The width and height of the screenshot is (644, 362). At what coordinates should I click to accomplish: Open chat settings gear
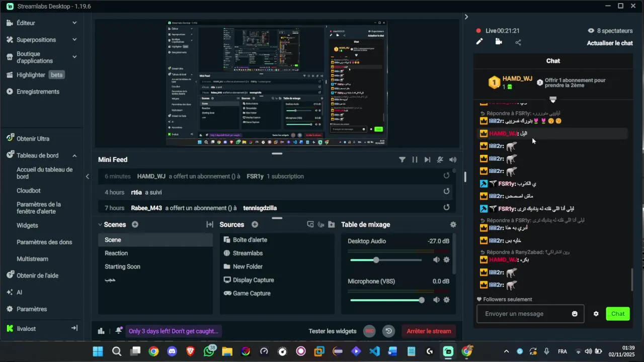[x=596, y=314]
